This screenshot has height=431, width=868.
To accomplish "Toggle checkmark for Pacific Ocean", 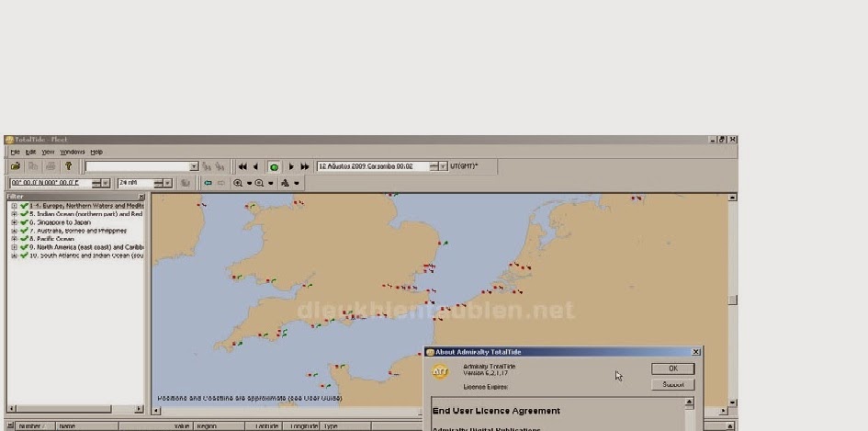I will coord(24,239).
